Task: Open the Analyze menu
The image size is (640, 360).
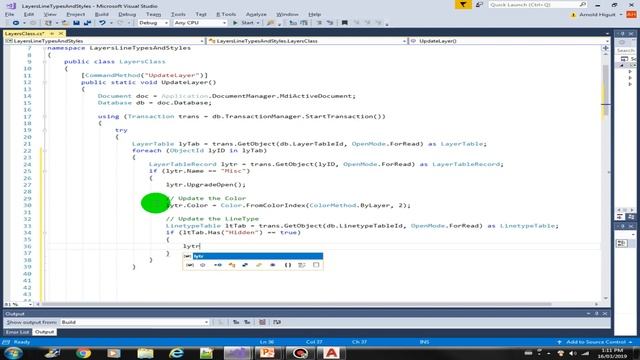Action: pyautogui.click(x=256, y=14)
